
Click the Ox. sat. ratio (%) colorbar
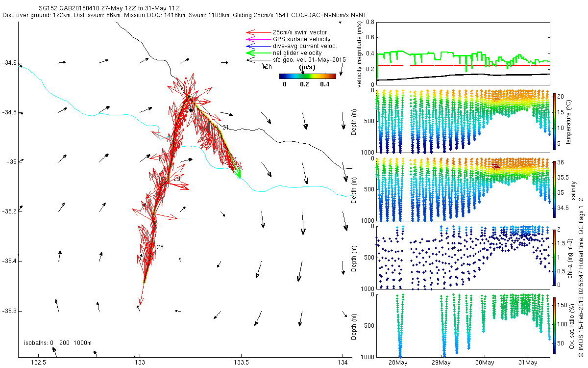[554, 325]
